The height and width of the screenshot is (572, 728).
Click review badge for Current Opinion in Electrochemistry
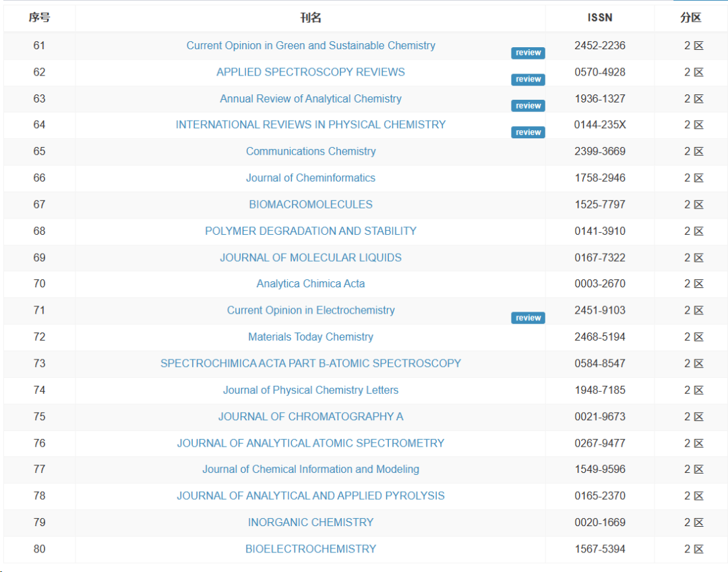pos(528,318)
